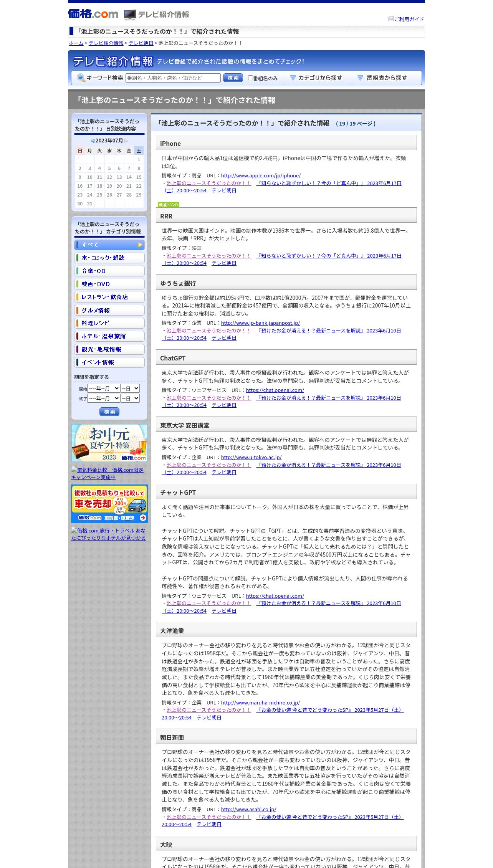493x868 pixels.
Task: Click the RRR entry heading
Action: tap(166, 217)
